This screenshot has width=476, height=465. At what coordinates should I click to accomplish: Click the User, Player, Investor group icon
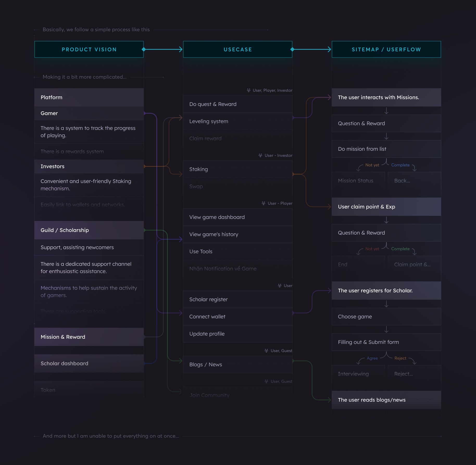[x=248, y=90]
